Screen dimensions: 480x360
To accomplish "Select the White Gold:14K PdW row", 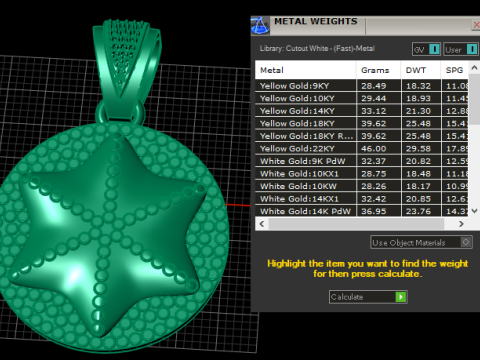I will (362, 211).
